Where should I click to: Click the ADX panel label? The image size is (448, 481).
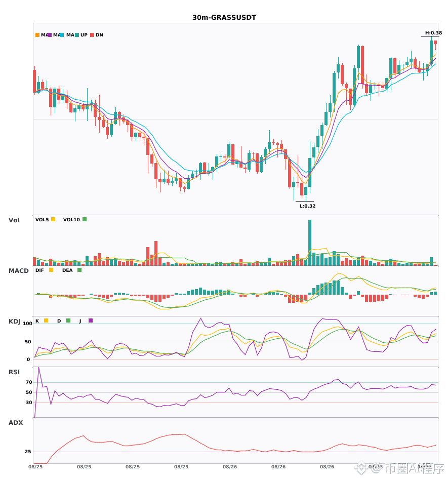click(16, 423)
